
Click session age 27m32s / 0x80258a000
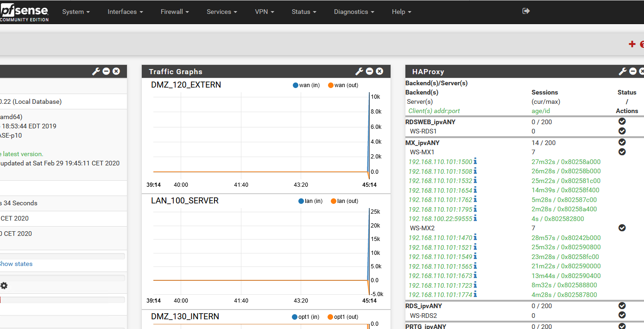point(566,162)
